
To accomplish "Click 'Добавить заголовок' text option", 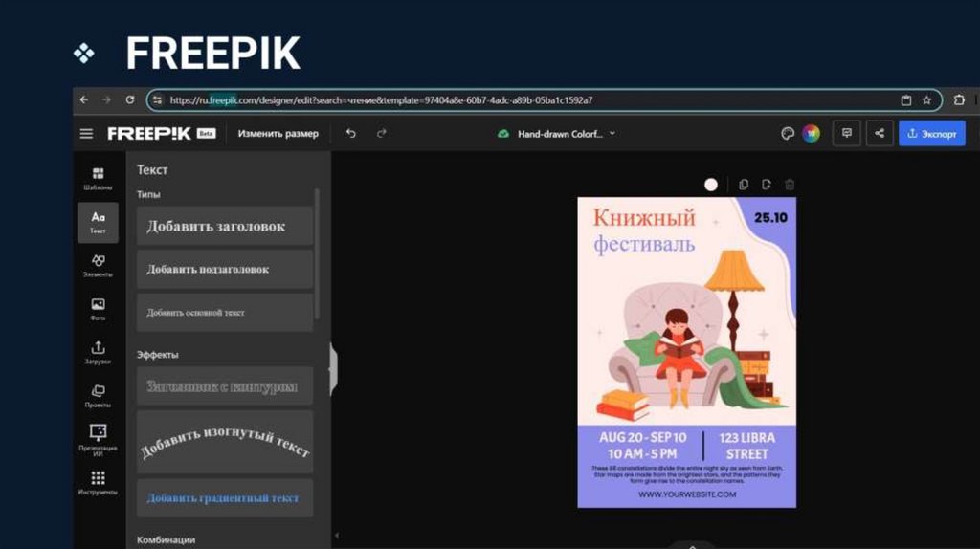I will 225,226.
